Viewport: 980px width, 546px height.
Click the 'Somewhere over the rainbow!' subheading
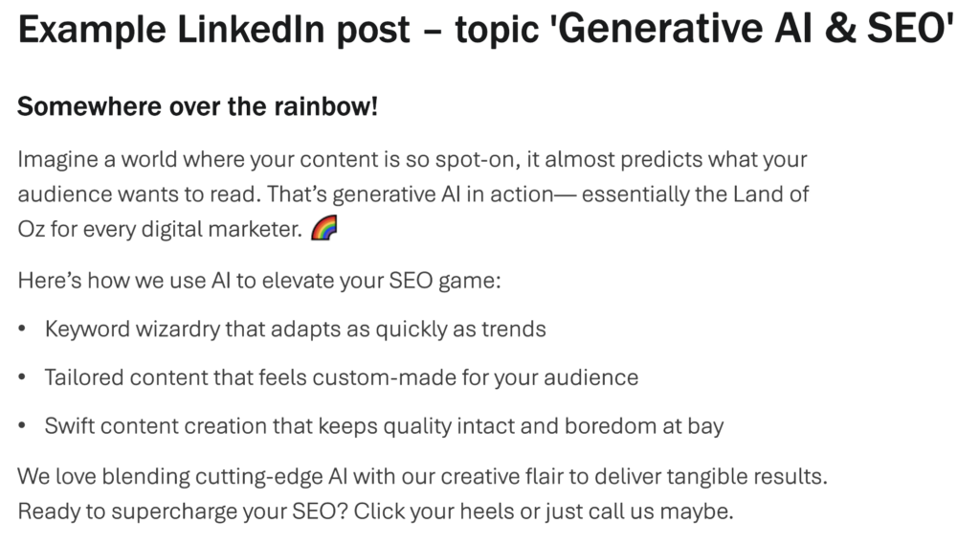[198, 106]
